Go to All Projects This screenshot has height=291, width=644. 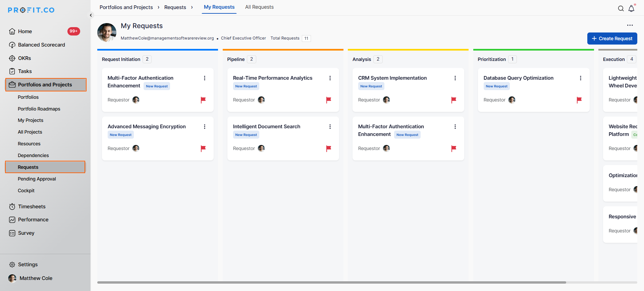tap(30, 132)
